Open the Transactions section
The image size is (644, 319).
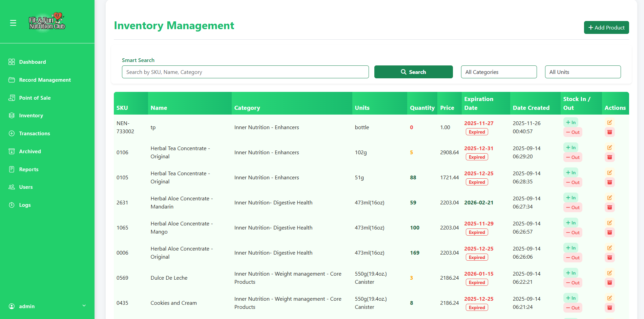pos(34,134)
